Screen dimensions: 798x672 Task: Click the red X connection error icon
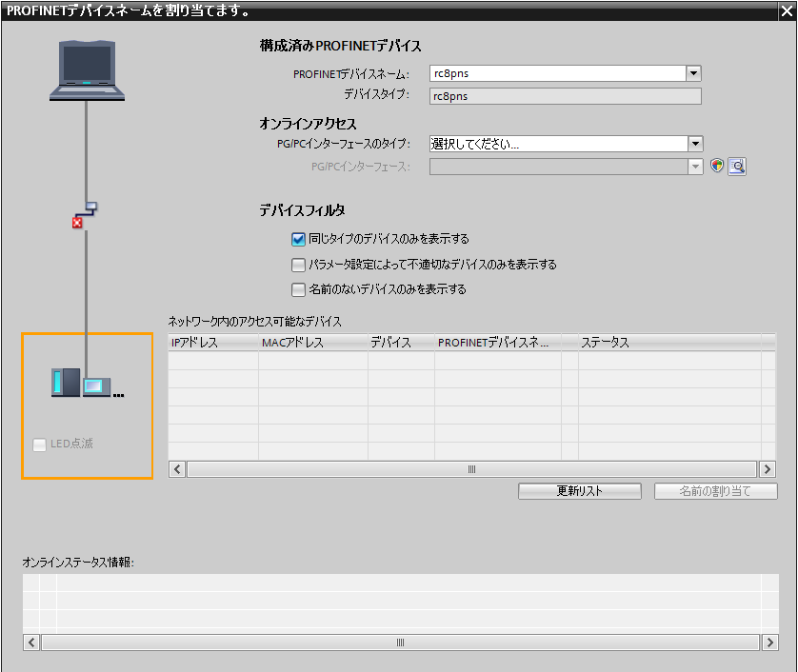[77, 223]
